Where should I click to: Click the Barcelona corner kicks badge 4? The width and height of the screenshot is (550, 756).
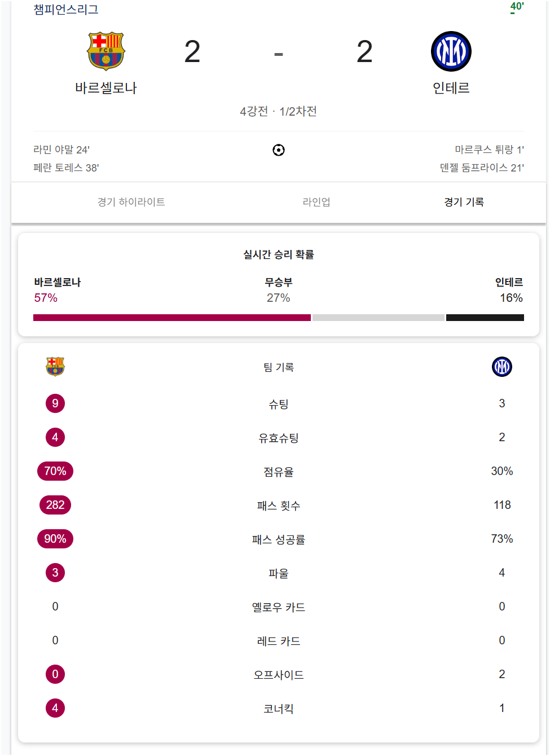point(55,708)
